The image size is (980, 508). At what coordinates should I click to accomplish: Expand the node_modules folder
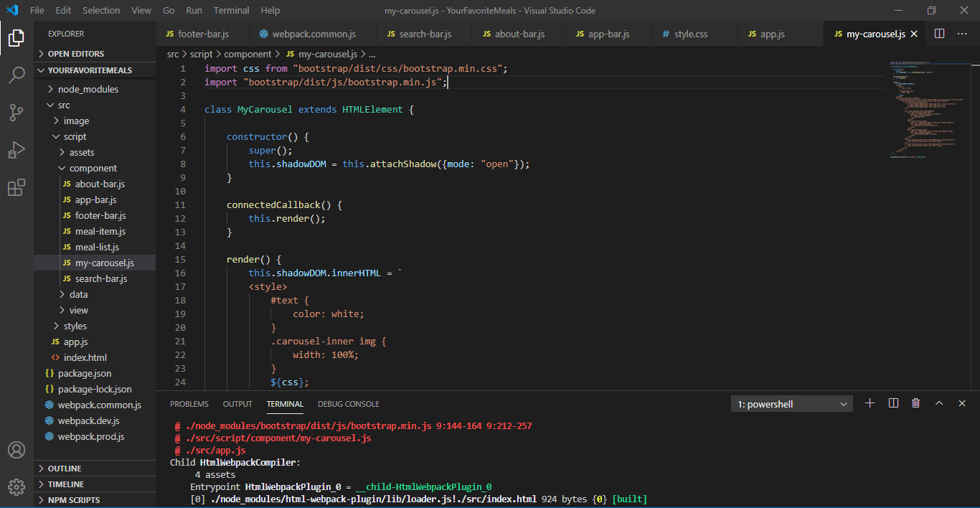pyautogui.click(x=95, y=89)
